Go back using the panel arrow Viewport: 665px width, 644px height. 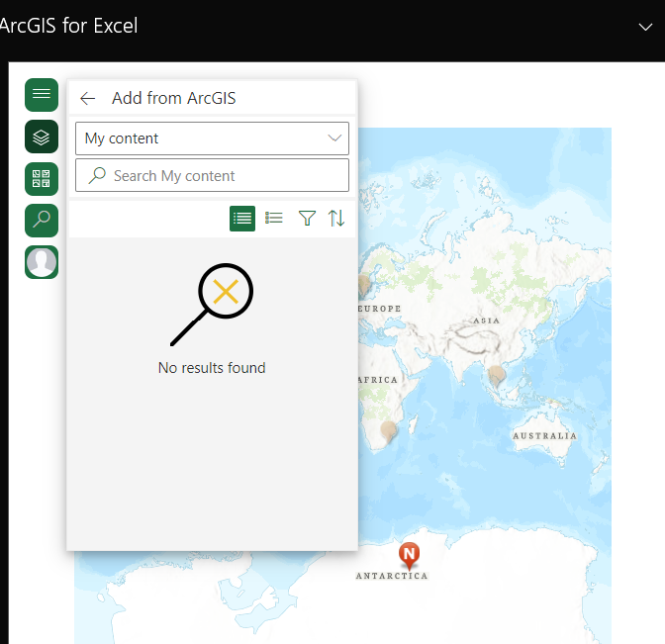click(88, 98)
